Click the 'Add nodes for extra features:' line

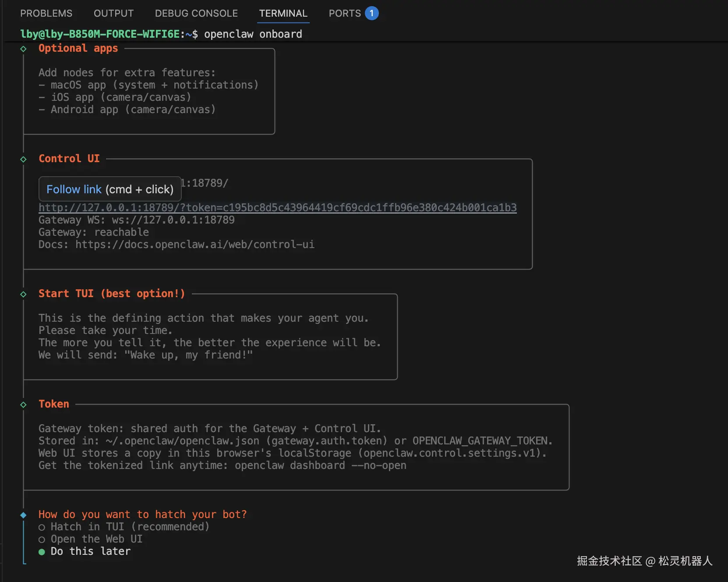(x=127, y=73)
